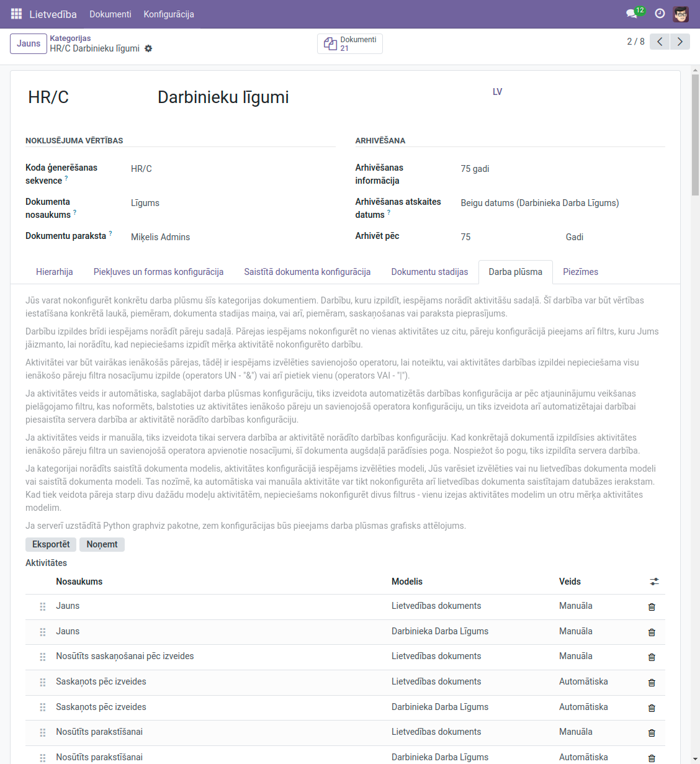Open the clock activities icon
700x764 pixels.
pyautogui.click(x=660, y=14)
